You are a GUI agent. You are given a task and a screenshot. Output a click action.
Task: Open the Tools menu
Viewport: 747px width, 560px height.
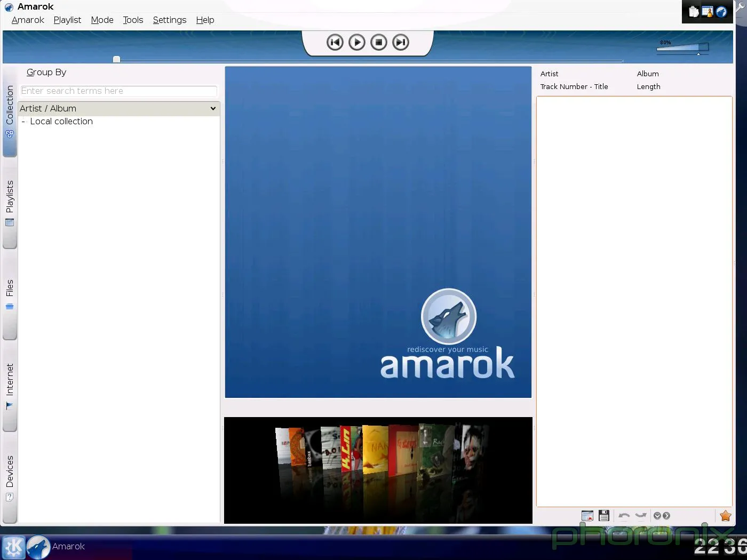click(x=133, y=20)
